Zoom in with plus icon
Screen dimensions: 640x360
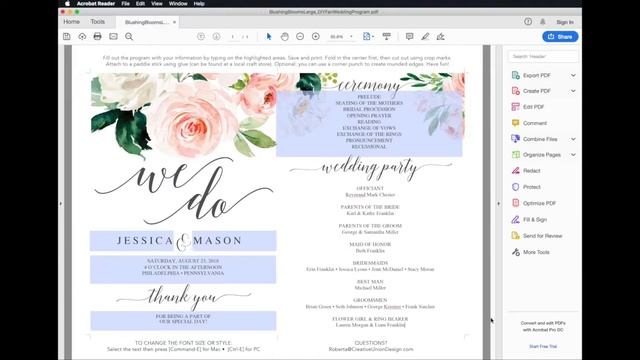316,37
